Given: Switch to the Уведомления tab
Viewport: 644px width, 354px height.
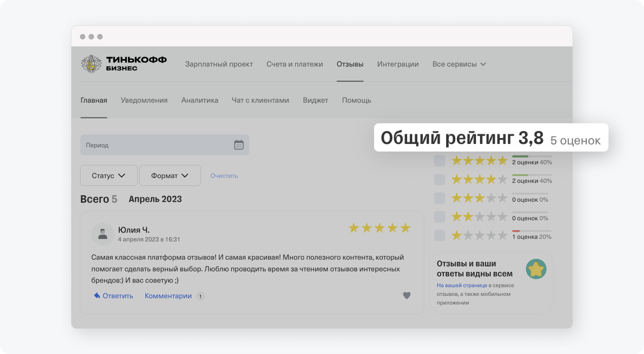Looking at the screenshot, I should coord(144,100).
